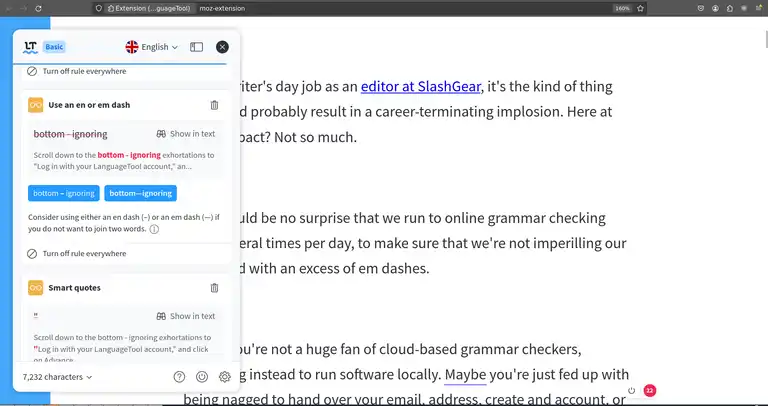
Task: Select the 'Use an en or em dash' heading
Action: point(89,105)
